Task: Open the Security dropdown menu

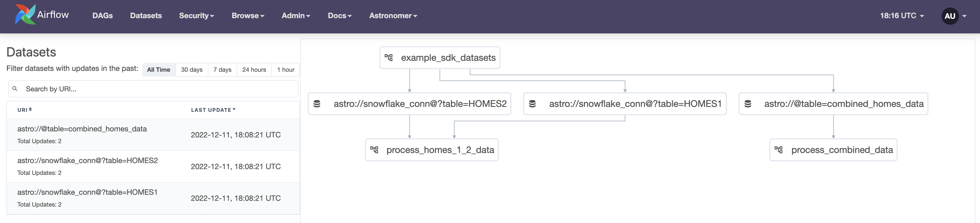Action: (197, 16)
